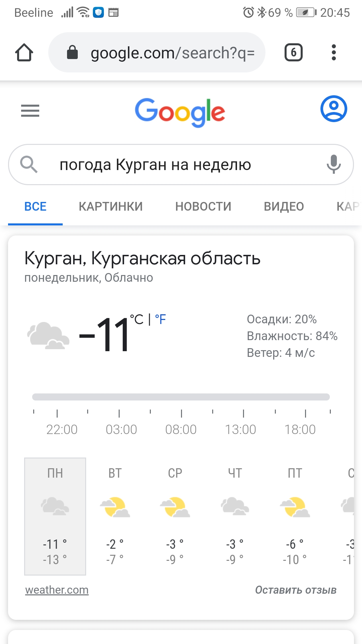Switch temperature units to °F
The width and height of the screenshot is (362, 644).
(161, 319)
